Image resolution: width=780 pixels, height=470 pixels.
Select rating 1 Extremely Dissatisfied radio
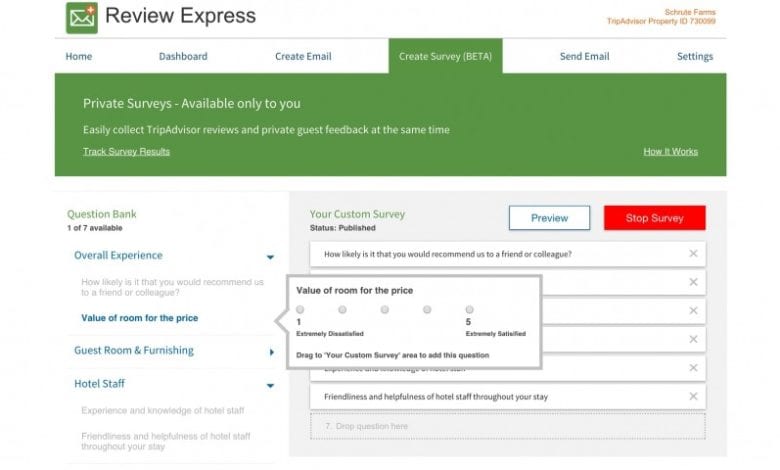[x=300, y=309]
